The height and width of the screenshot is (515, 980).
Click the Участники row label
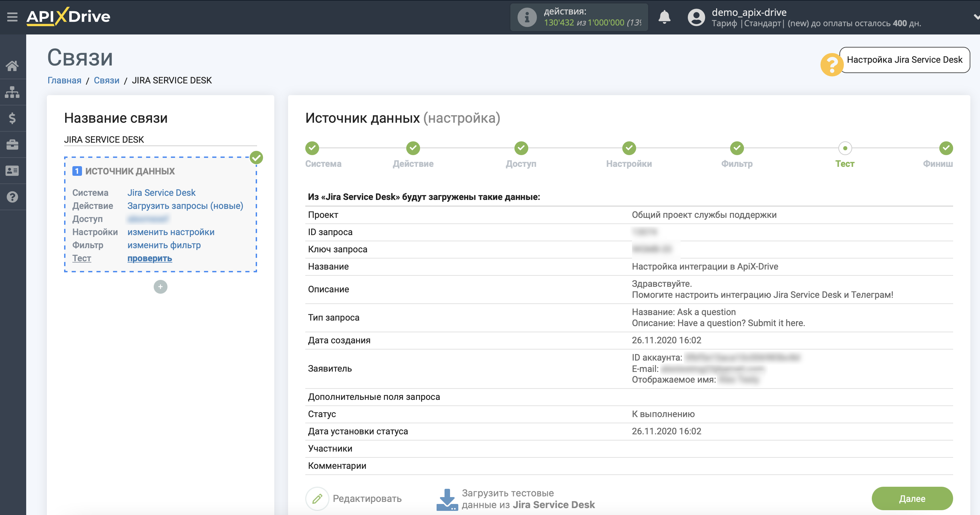pyautogui.click(x=330, y=449)
